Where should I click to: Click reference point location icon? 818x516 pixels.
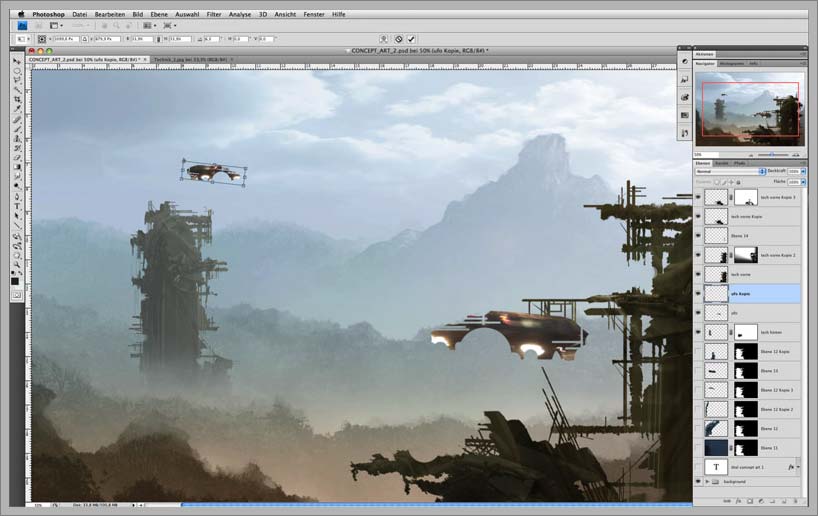[42, 39]
